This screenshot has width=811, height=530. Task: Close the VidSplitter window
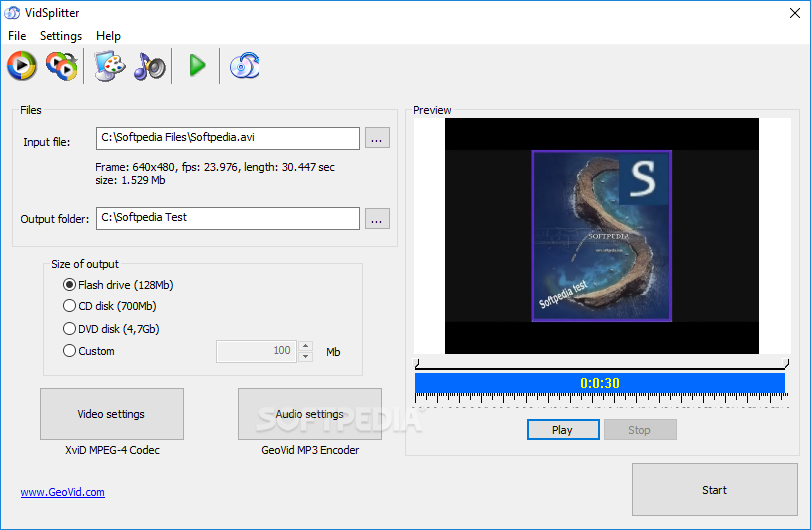point(795,13)
